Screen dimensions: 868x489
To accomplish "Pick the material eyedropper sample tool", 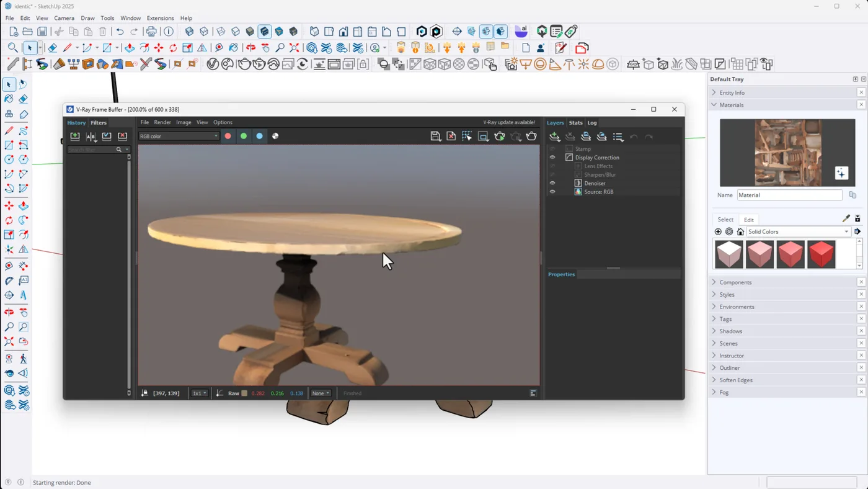I will [x=846, y=219].
